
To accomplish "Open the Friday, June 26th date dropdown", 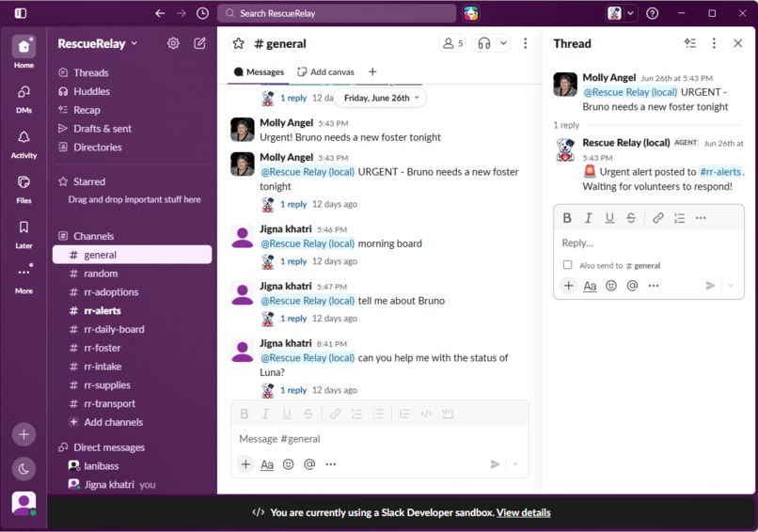I will [380, 98].
